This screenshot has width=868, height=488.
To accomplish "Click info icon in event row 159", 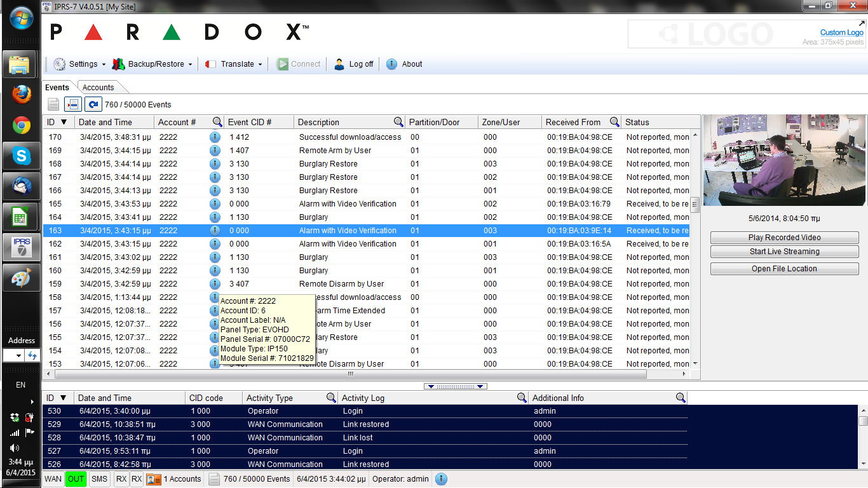I will (215, 283).
